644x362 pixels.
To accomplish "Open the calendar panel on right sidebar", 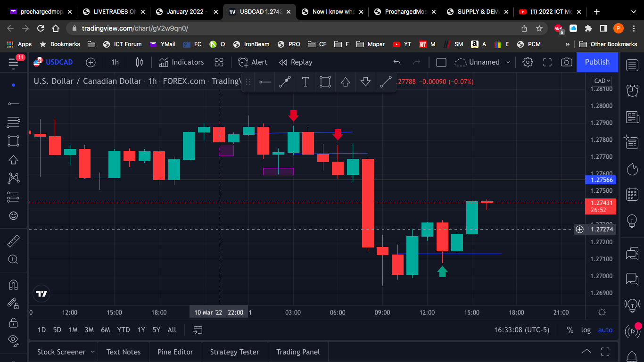I will coord(632,194).
